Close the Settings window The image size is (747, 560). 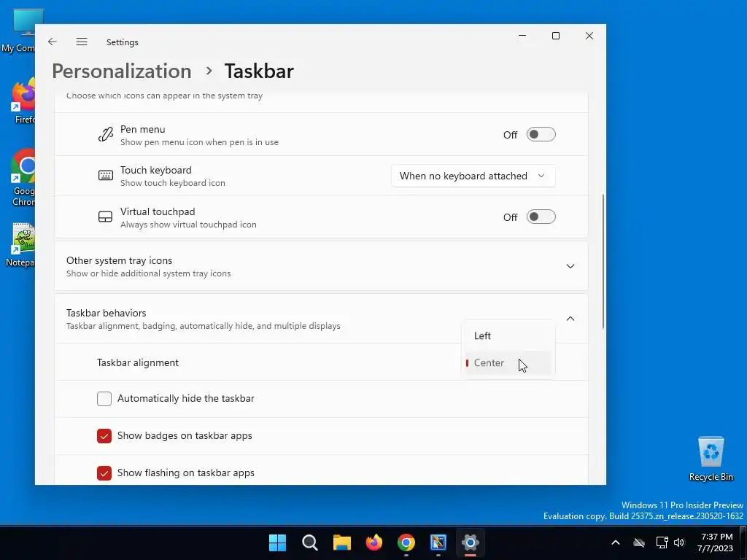[589, 36]
